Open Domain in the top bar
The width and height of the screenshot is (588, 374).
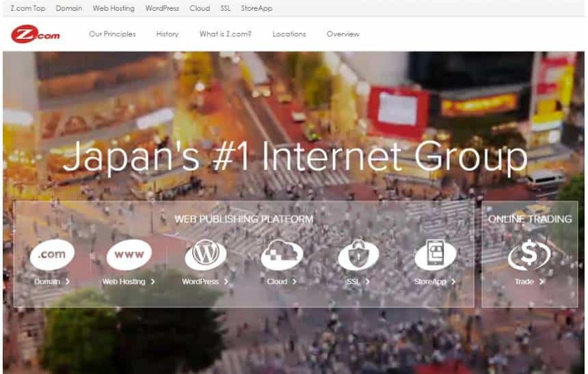(x=69, y=8)
